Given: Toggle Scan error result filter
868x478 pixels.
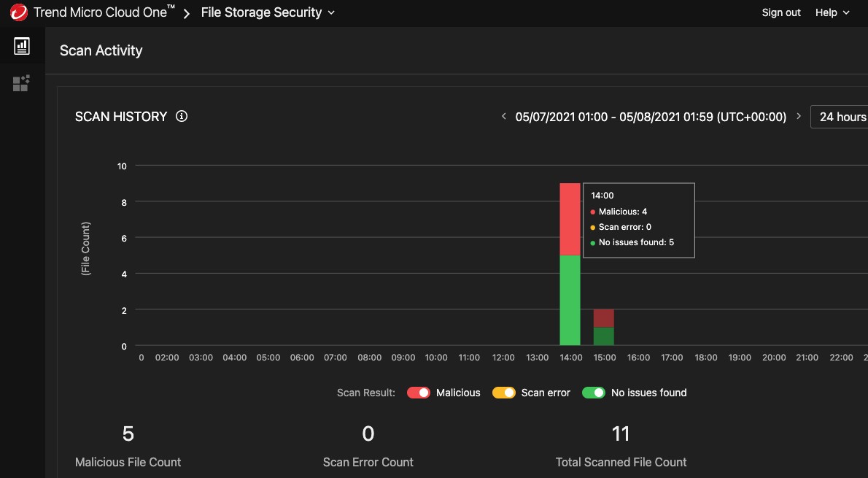Looking at the screenshot, I should 504,393.
